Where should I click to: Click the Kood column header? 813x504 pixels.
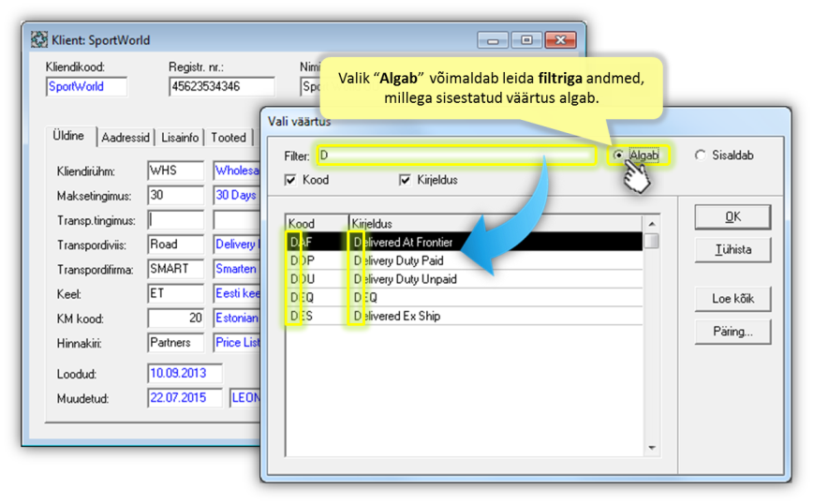coord(318,224)
